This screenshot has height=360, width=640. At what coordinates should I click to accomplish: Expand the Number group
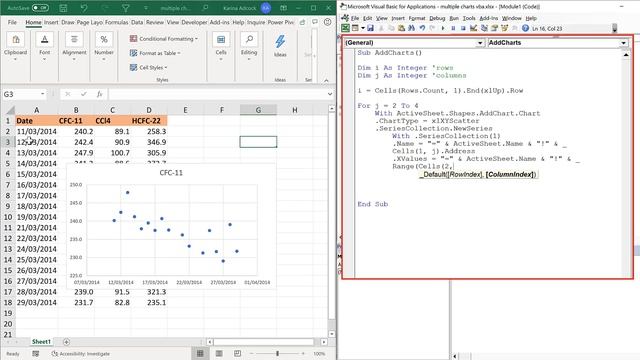click(104, 48)
